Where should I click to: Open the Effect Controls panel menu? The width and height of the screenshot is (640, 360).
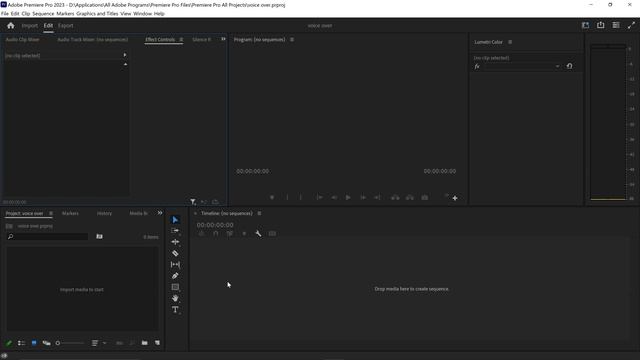coord(181,40)
